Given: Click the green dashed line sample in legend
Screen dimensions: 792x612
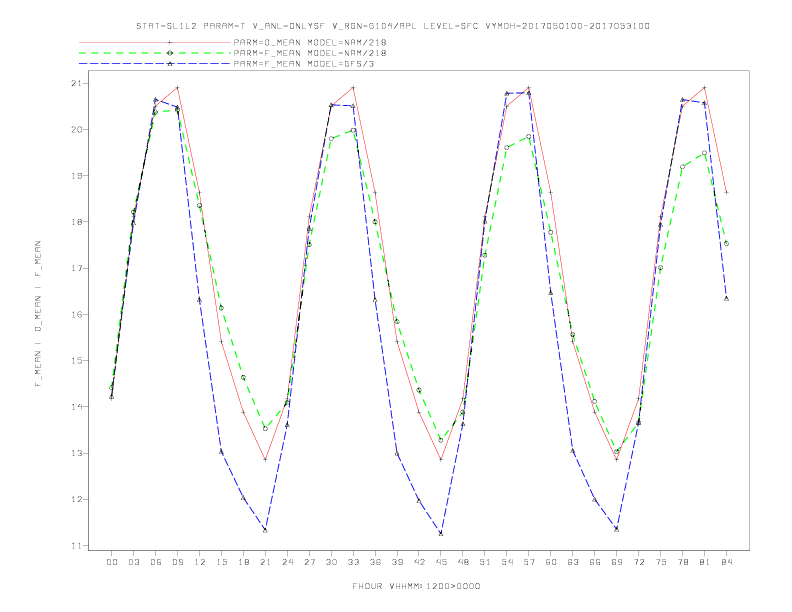Looking at the screenshot, I should click(x=155, y=53).
